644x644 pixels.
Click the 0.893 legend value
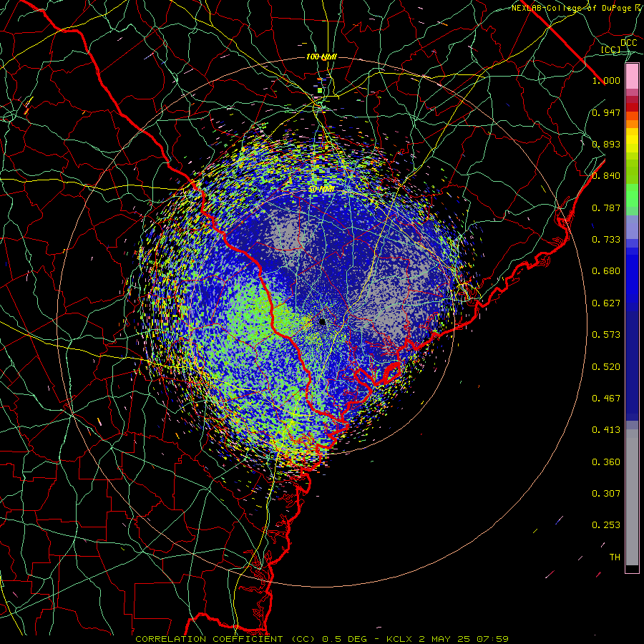click(x=606, y=144)
